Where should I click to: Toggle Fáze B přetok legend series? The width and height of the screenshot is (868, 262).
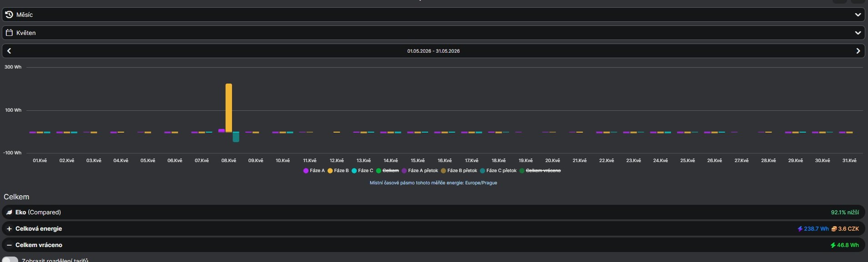[x=459, y=171]
